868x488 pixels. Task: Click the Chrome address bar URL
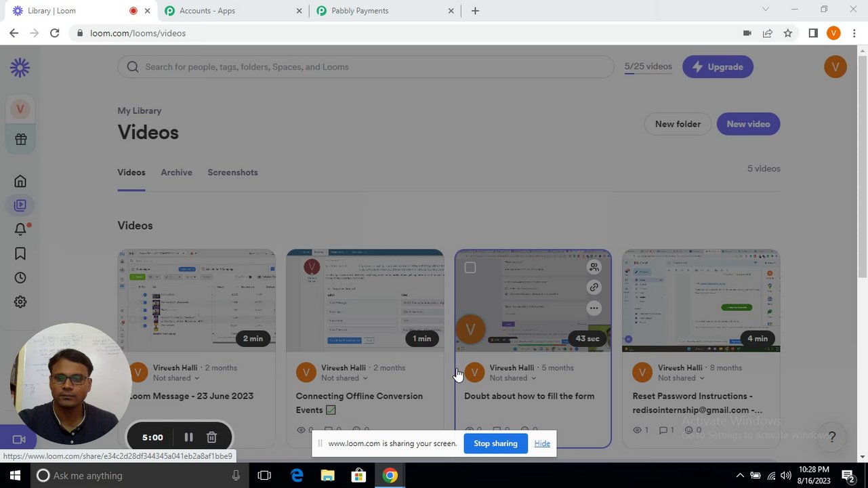pos(138,33)
